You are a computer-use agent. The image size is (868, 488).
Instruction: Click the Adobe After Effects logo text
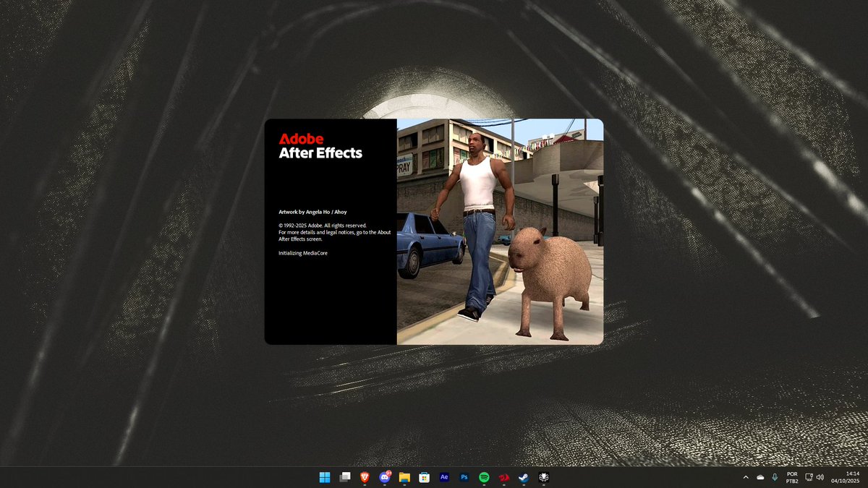pos(320,145)
